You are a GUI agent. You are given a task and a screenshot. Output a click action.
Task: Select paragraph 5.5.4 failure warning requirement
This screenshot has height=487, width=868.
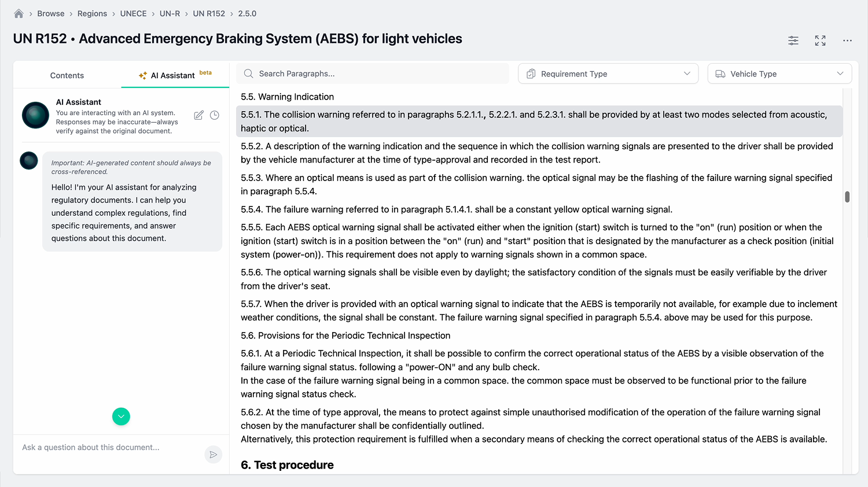(457, 209)
